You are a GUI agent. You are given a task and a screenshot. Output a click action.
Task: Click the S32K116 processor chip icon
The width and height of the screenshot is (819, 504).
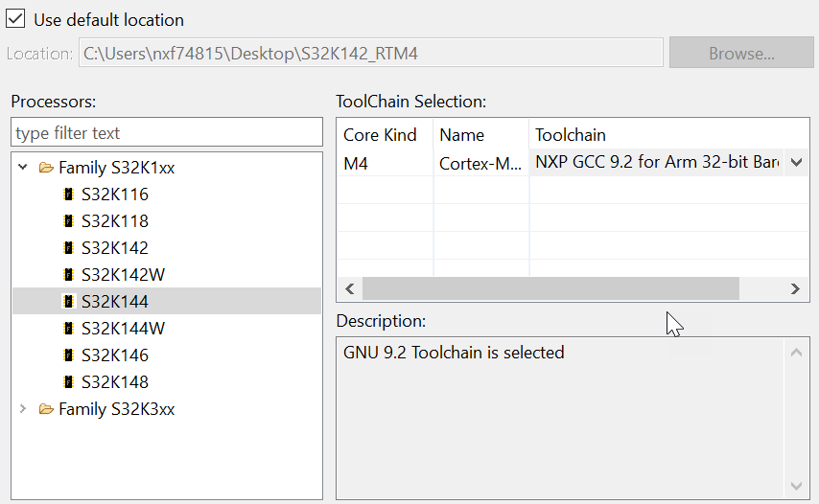point(68,195)
